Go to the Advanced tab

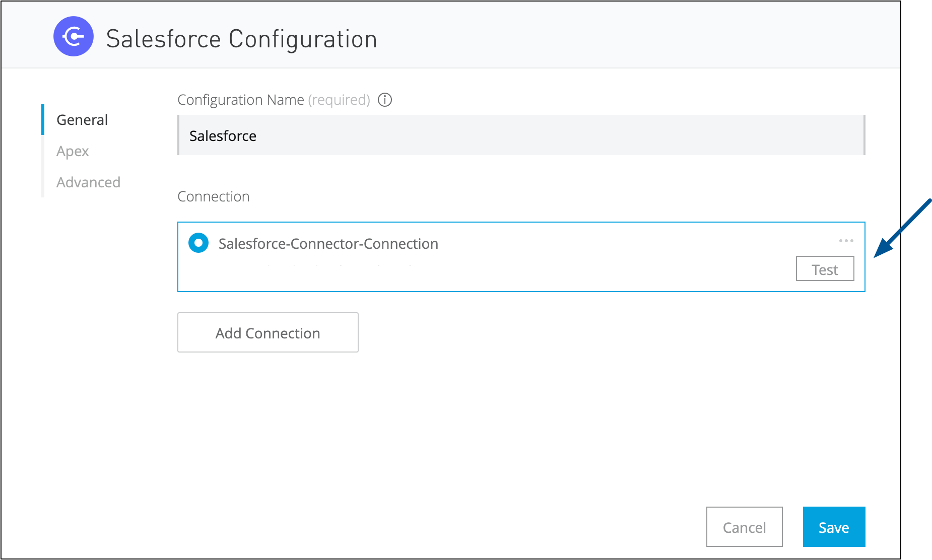88,182
